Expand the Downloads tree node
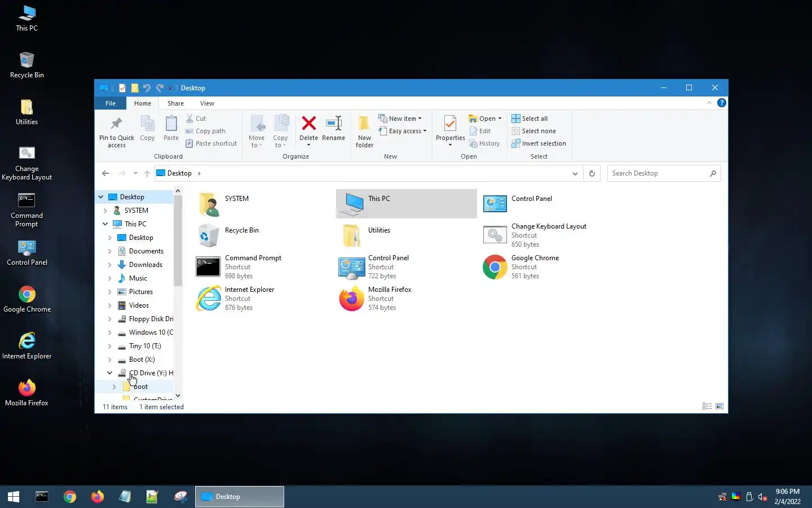Viewport: 812px width, 508px height. tap(109, 265)
